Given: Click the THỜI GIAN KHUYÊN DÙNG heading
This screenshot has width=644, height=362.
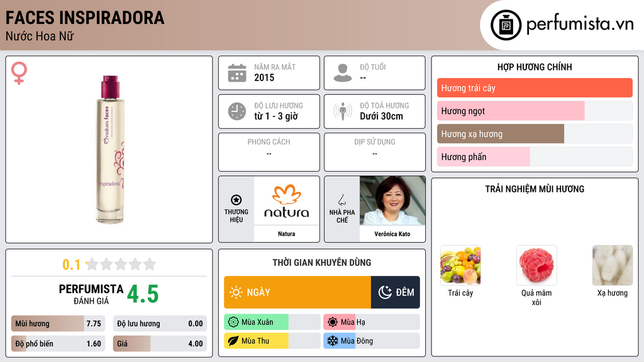Looking at the screenshot, I should pos(322,263).
